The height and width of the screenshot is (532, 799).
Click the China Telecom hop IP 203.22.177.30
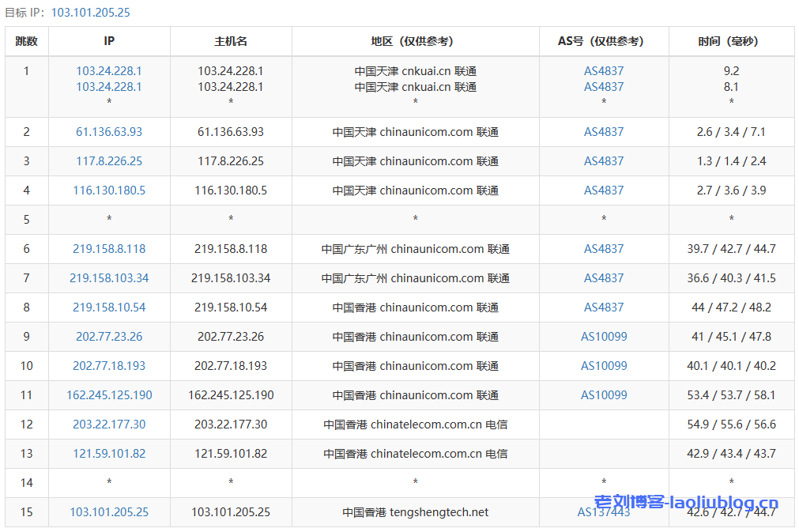pos(108,424)
